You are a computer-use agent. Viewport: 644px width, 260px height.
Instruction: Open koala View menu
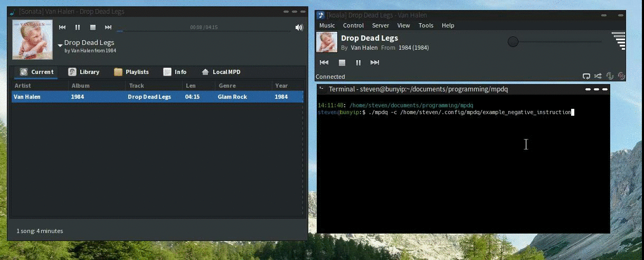coord(404,25)
